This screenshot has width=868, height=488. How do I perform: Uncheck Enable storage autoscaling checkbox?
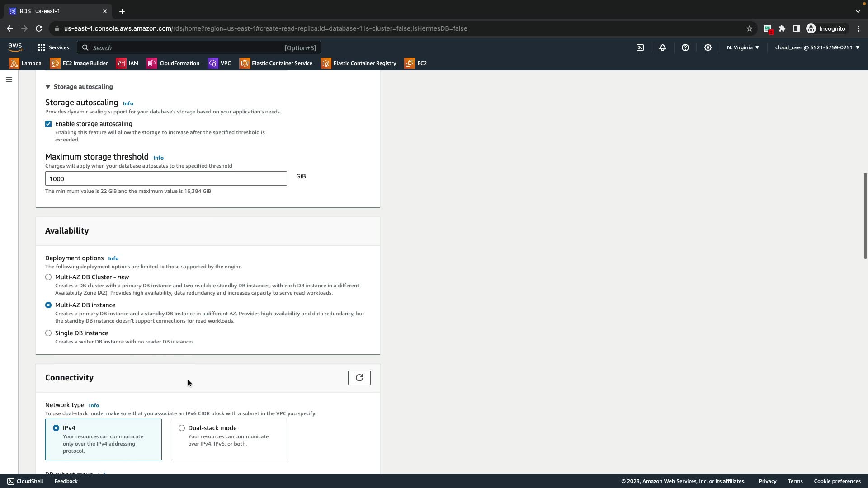[48, 124]
